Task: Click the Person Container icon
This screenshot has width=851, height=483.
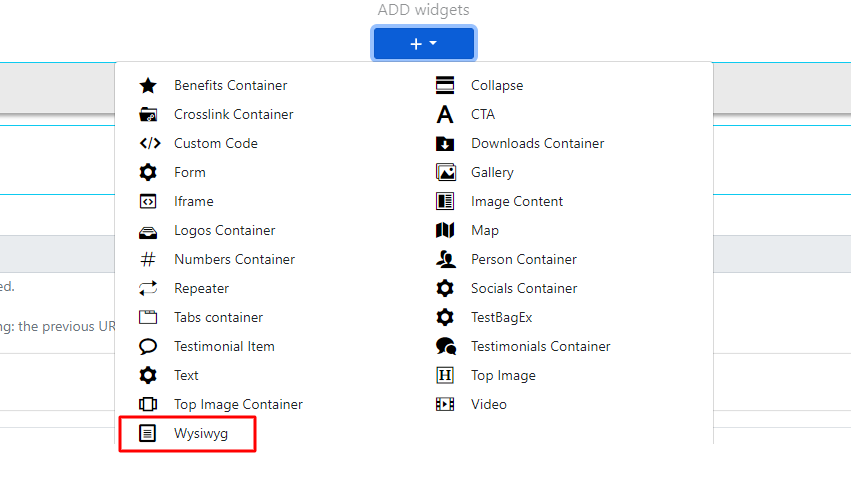Action: [445, 260]
